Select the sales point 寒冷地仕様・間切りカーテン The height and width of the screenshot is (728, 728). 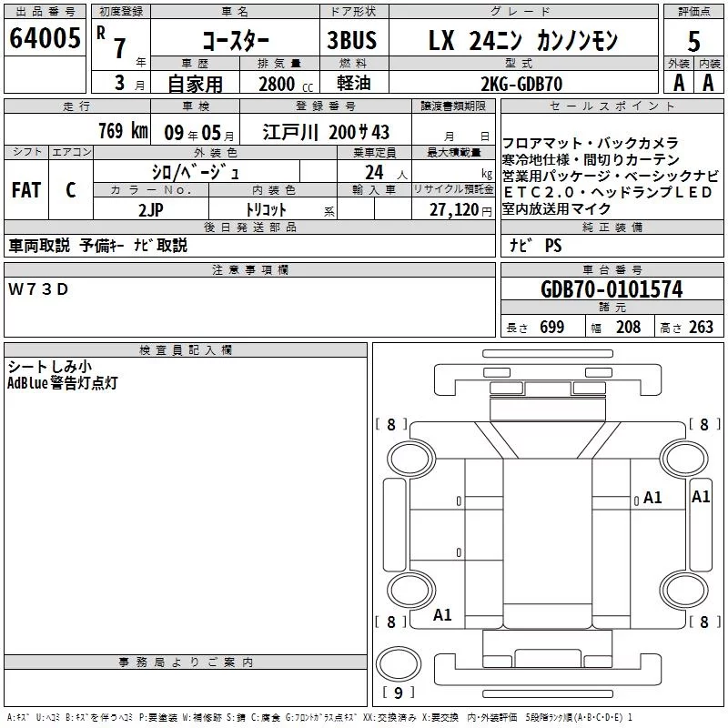(591, 160)
